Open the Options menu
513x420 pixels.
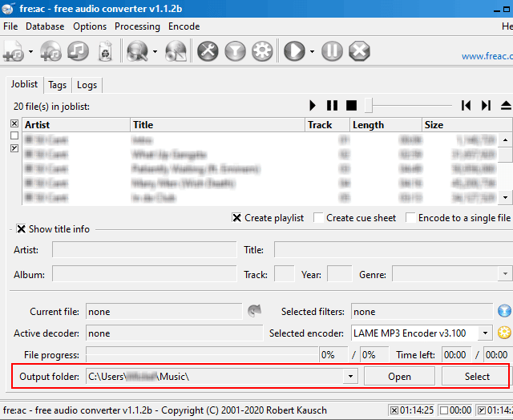coord(90,26)
